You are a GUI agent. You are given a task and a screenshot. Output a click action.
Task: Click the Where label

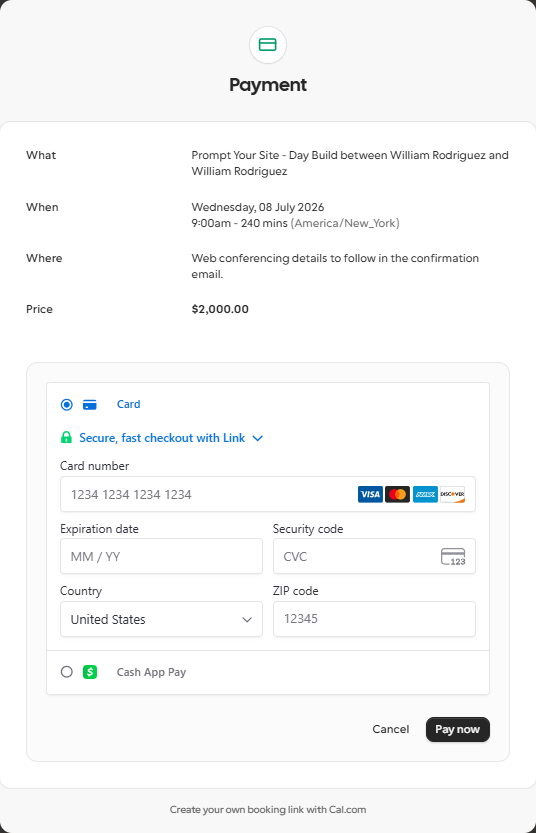[x=44, y=258]
